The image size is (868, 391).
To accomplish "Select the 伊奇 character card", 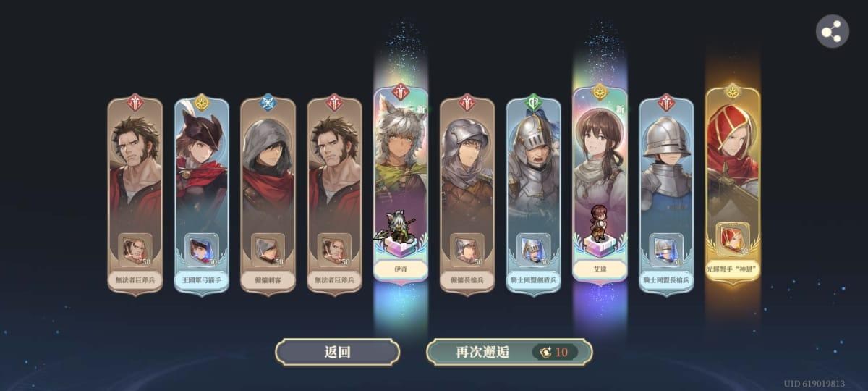I will [x=401, y=185].
